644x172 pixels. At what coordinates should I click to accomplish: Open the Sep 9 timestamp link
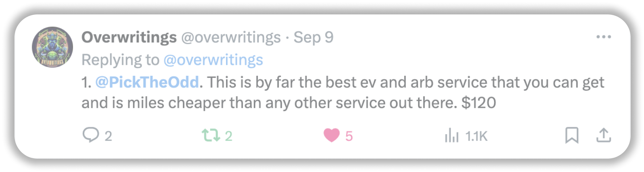pyautogui.click(x=313, y=37)
